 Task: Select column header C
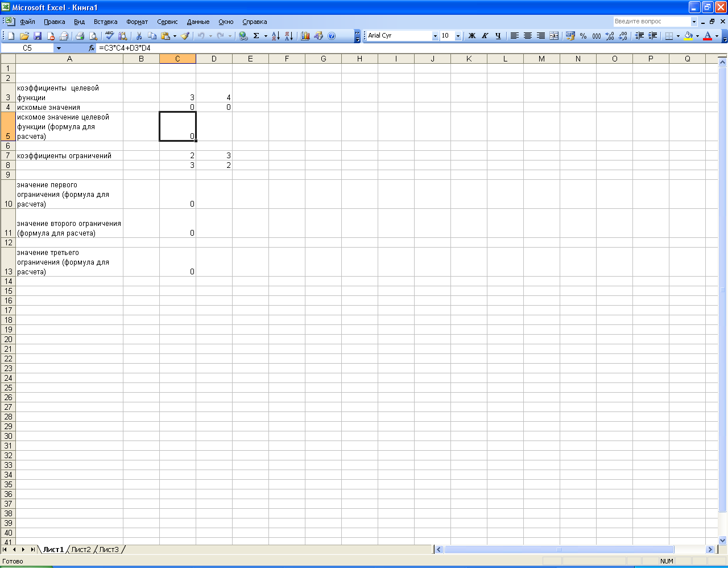pos(177,59)
